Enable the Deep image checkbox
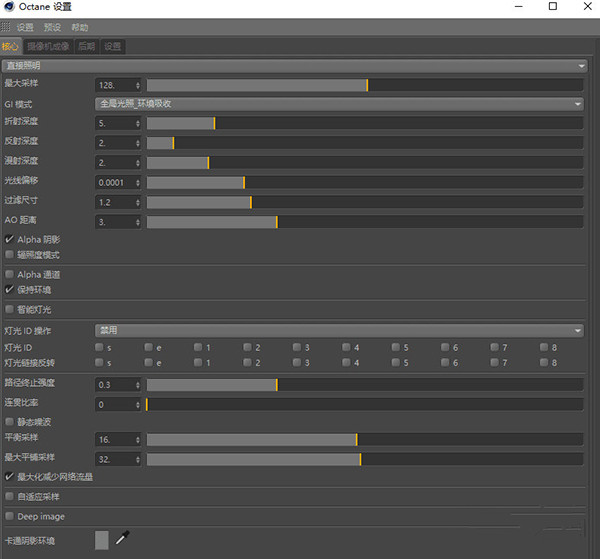 click(x=10, y=517)
